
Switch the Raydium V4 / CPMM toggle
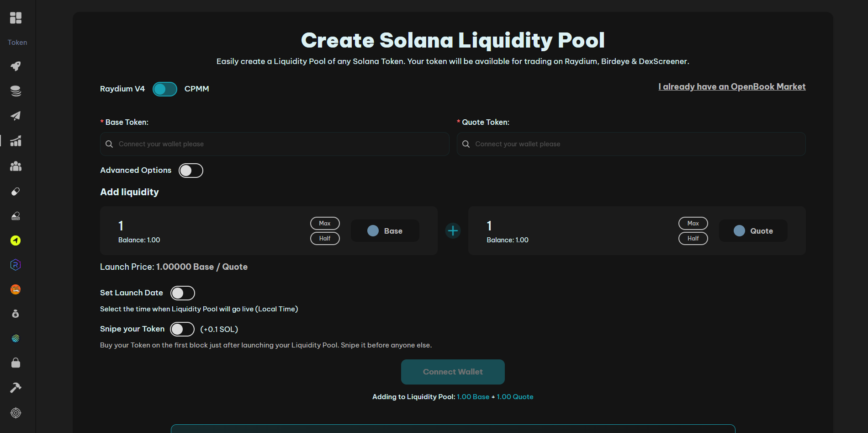pos(164,89)
